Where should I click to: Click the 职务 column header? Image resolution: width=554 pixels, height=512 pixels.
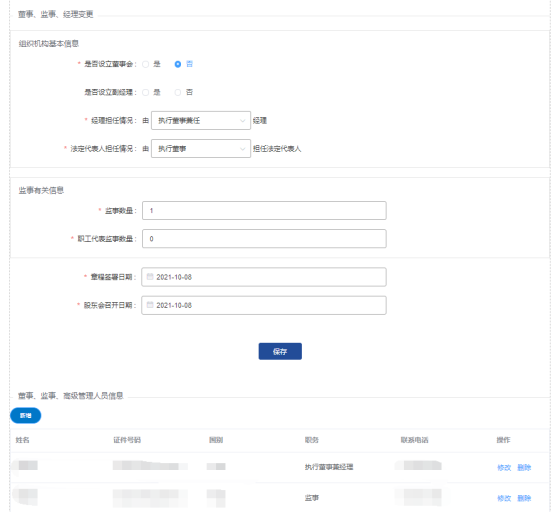312,440
